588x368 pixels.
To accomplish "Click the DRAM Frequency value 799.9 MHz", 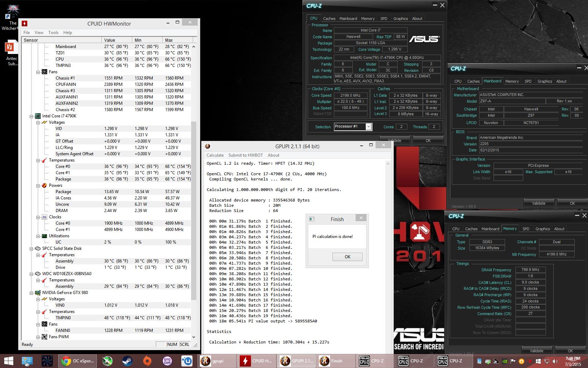I will pos(530,270).
